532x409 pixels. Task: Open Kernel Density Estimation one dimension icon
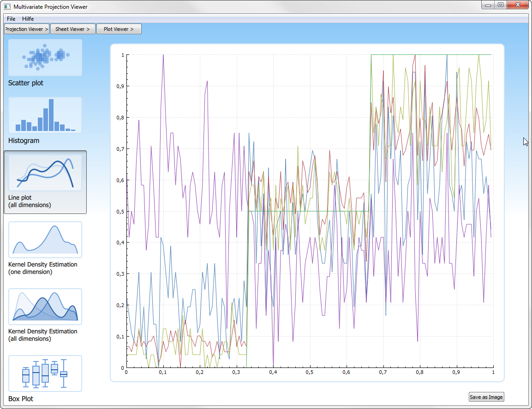(45, 240)
